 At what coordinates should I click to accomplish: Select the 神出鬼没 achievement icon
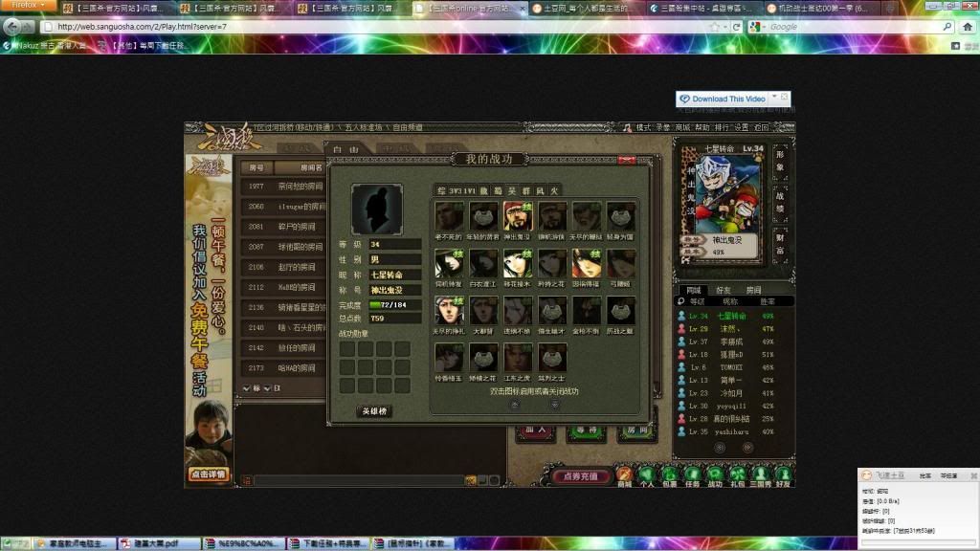(x=518, y=216)
